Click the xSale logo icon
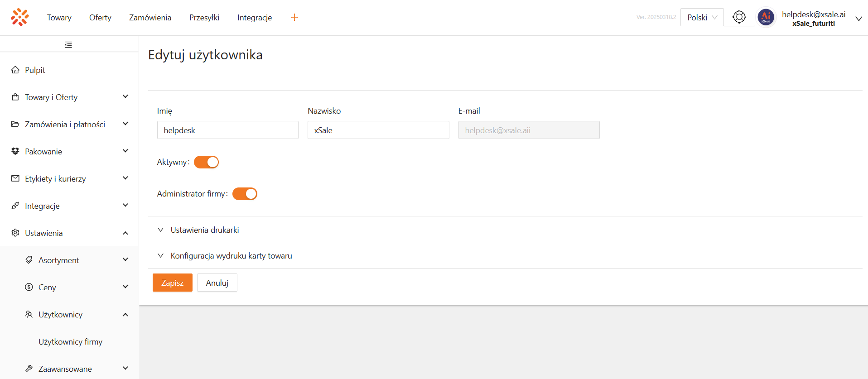Viewport: 868px width, 379px height. [x=20, y=17]
